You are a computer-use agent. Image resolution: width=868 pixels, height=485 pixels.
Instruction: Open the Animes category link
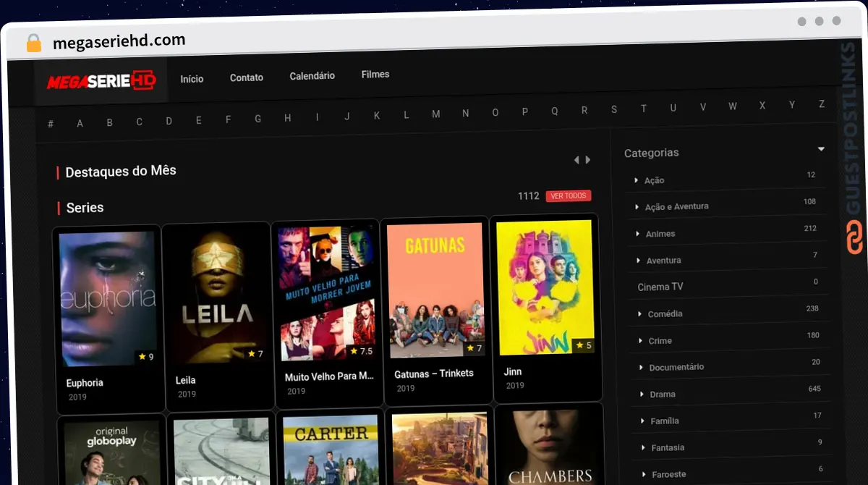660,234
